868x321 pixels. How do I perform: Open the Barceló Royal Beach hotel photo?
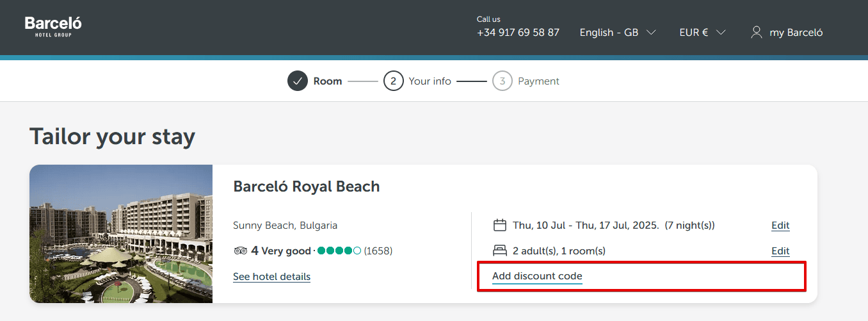coord(121,234)
